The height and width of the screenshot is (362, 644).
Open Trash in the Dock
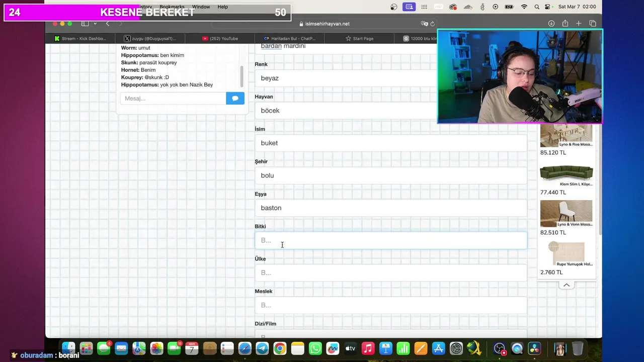578,348
